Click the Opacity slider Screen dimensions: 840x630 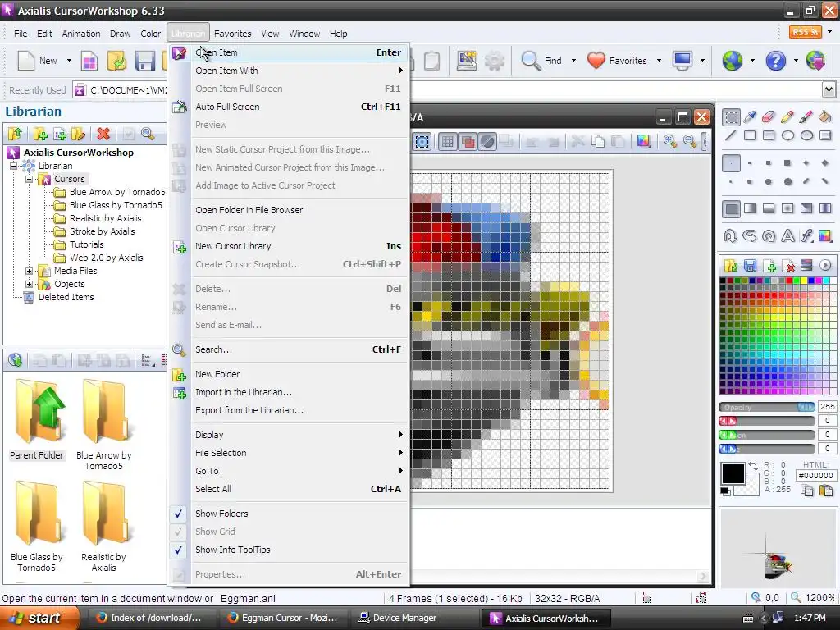(x=767, y=407)
